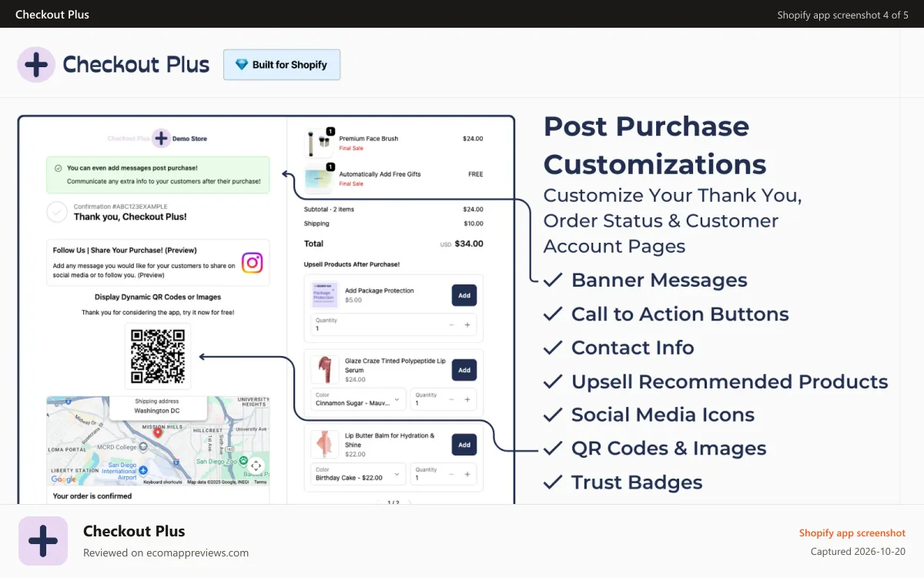Add Package Protection to the order

coord(464,295)
